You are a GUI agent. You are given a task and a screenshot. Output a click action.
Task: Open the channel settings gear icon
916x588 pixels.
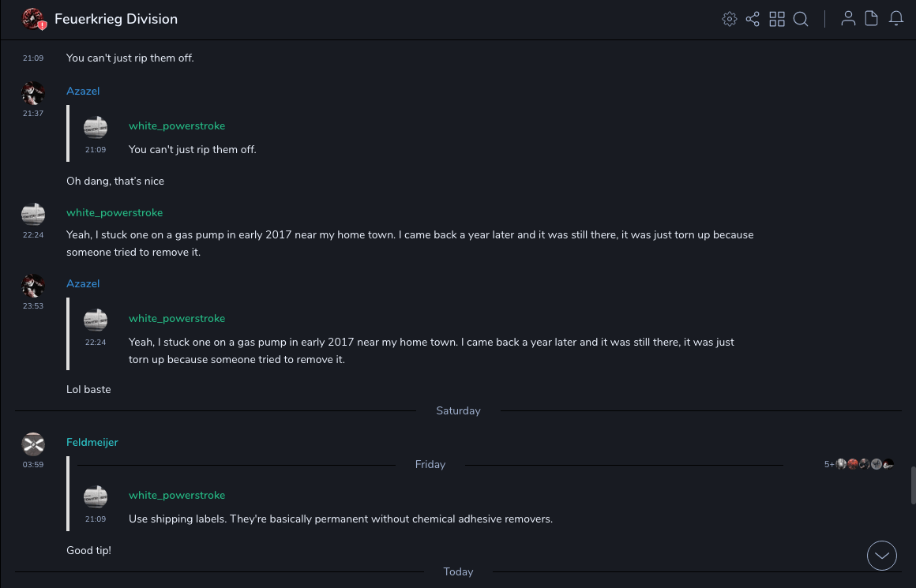tap(730, 19)
